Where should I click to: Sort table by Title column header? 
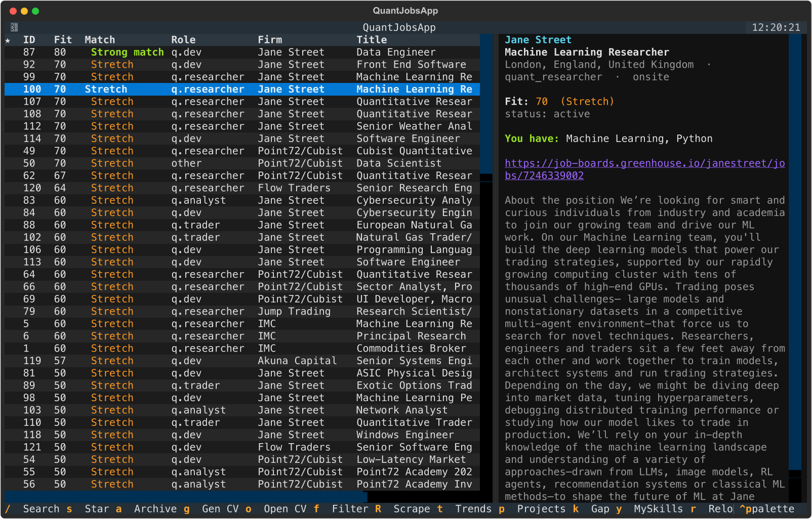click(372, 40)
